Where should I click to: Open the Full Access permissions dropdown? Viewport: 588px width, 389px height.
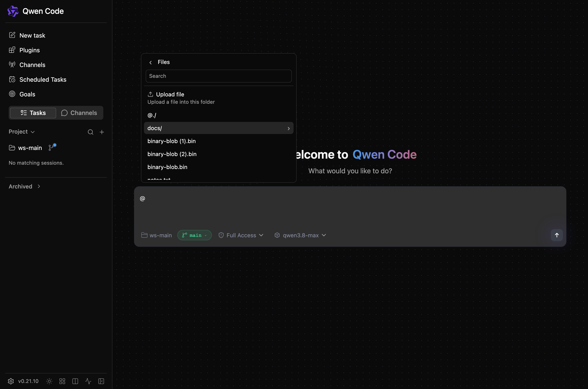coord(241,235)
